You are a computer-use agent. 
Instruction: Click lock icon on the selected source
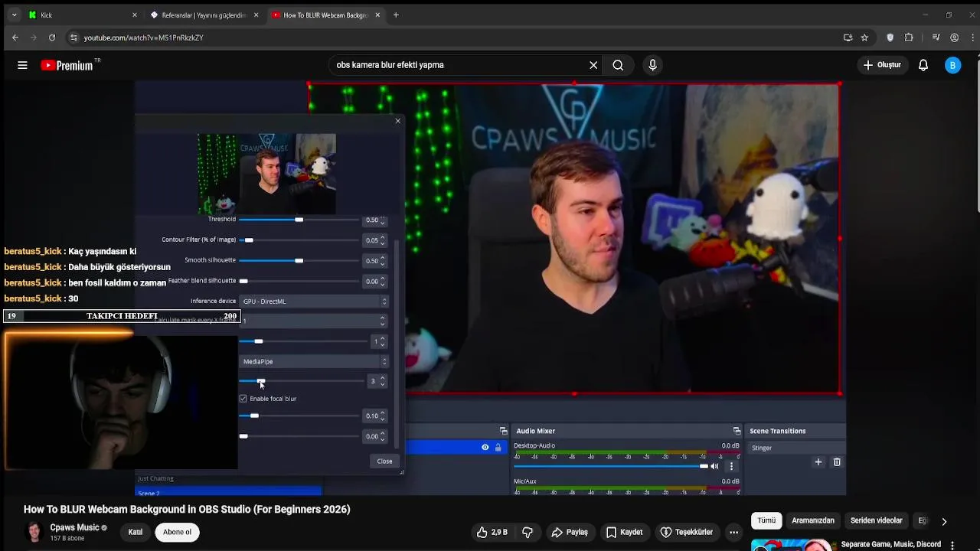[498, 447]
